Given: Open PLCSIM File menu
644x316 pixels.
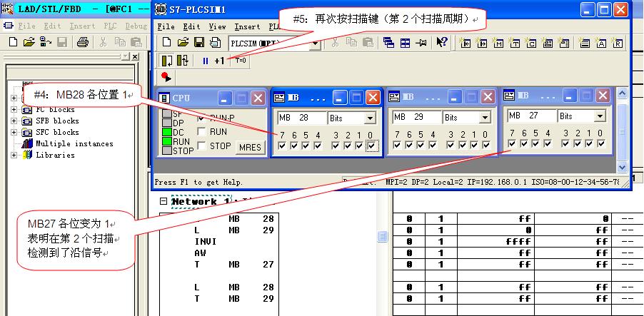Looking at the screenshot, I should click(x=166, y=26).
